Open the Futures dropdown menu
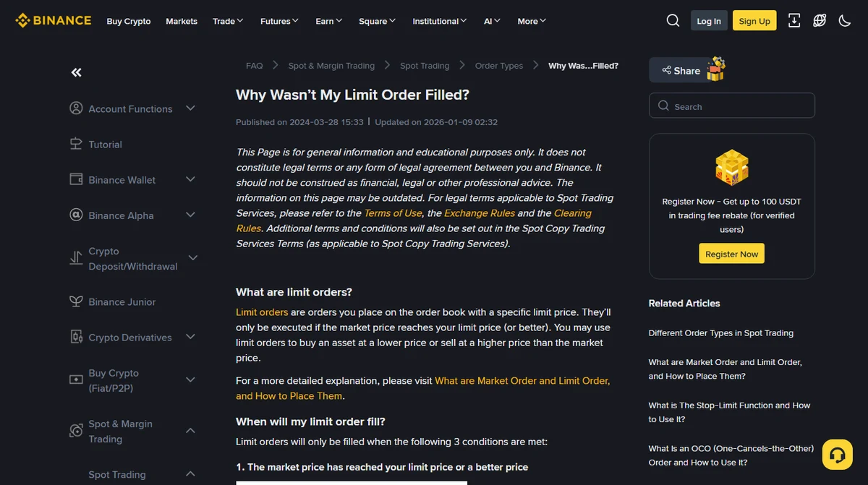This screenshot has height=485, width=868. pyautogui.click(x=279, y=21)
